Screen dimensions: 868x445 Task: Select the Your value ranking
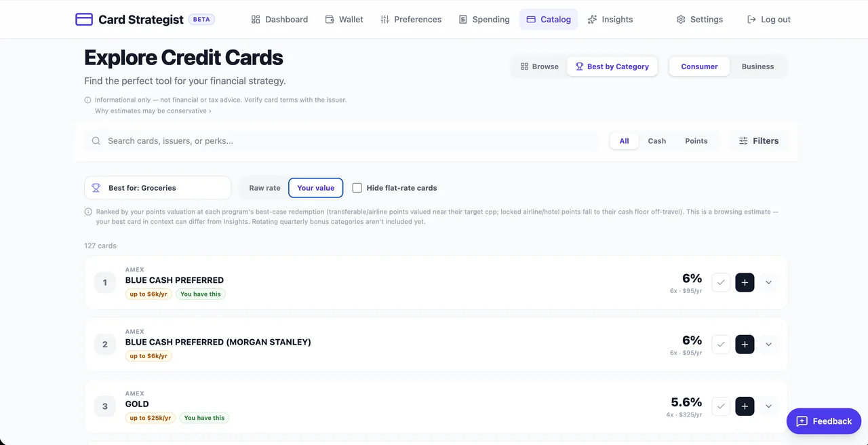[316, 188]
